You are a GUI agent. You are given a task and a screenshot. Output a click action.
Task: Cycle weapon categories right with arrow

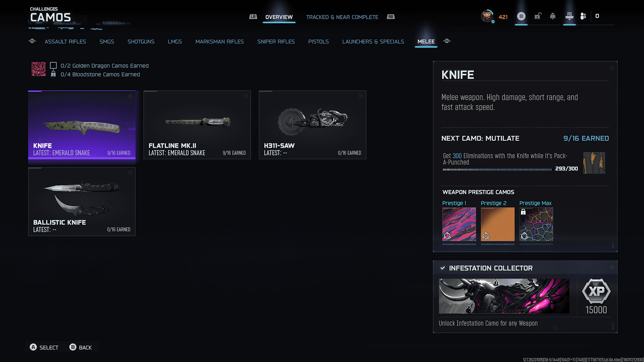click(447, 41)
